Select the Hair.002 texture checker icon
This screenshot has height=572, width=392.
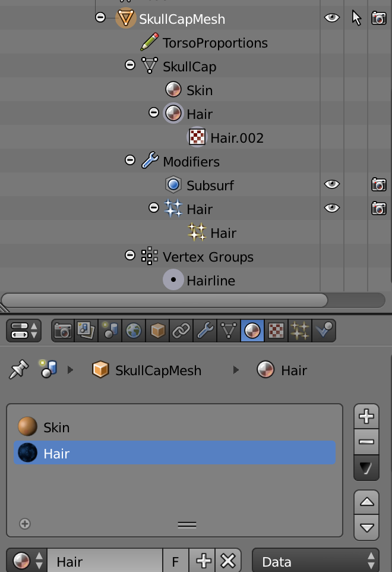(197, 137)
